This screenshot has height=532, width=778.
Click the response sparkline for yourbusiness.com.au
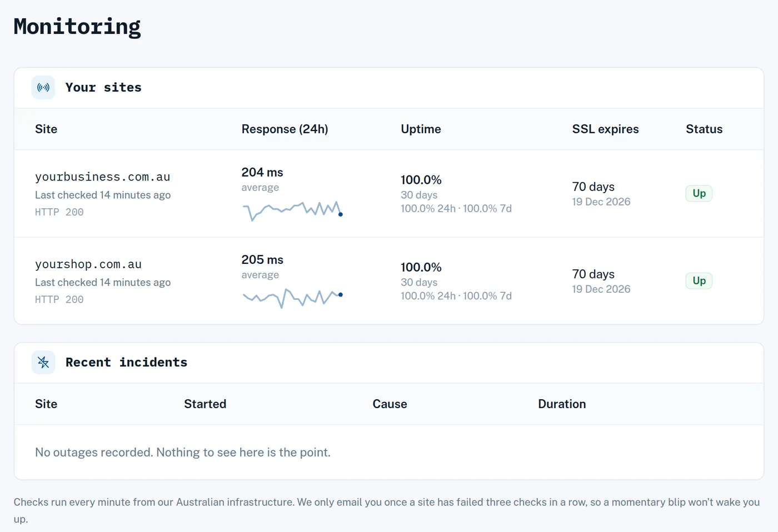[293, 210]
